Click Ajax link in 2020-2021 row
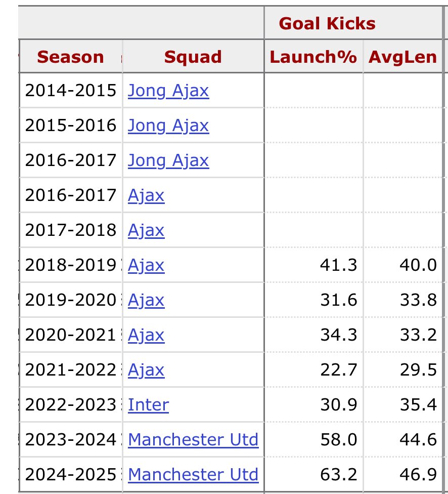448x494 pixels. coord(146,336)
